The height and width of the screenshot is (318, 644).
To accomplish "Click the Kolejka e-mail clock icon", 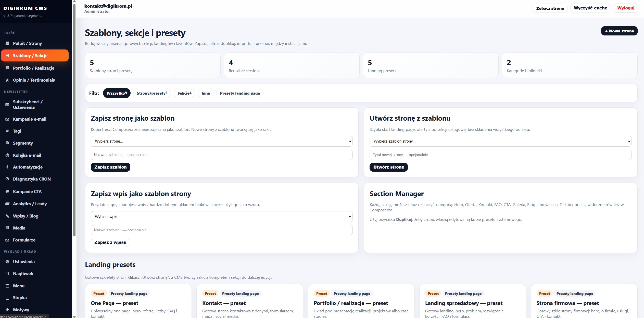I will [x=7, y=155].
